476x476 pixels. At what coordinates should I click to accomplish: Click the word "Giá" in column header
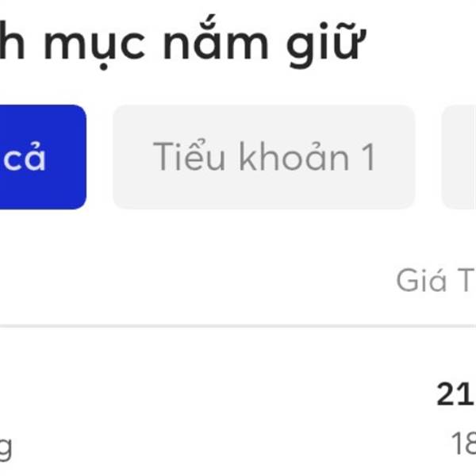[x=422, y=280]
